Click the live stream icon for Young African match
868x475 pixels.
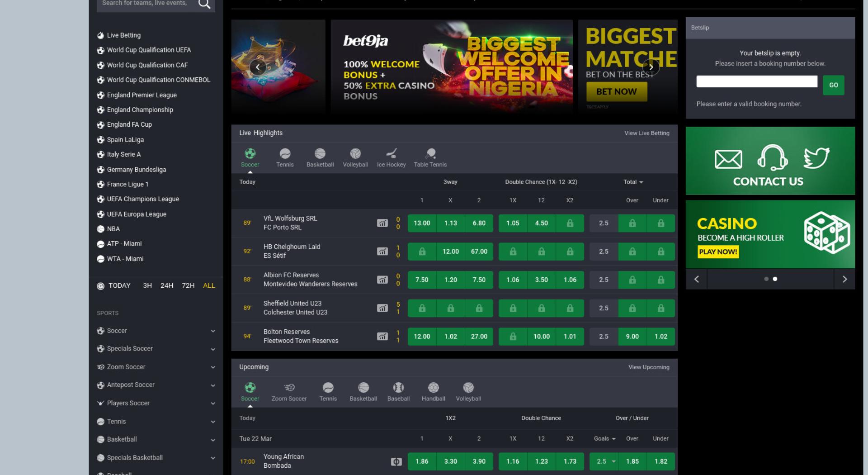point(396,461)
